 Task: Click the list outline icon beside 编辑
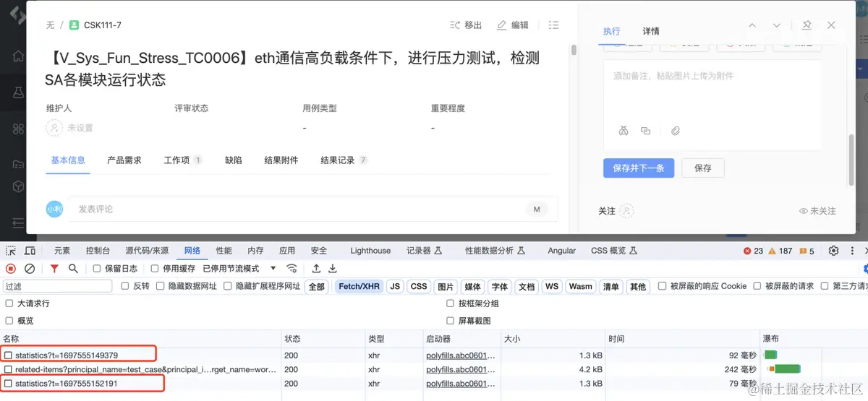coord(553,25)
